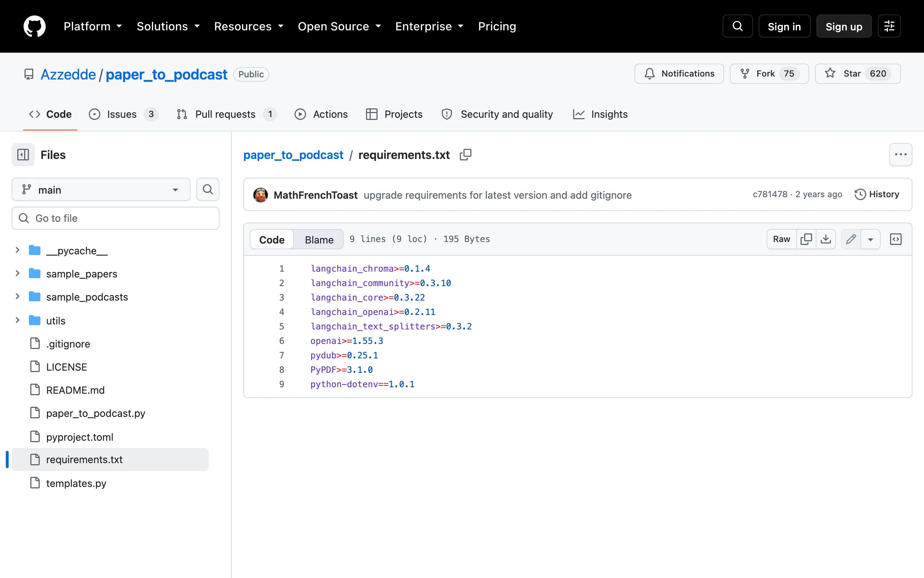Click the GitHub logo home icon
Image resolution: width=924 pixels, height=578 pixels.
pos(34,26)
